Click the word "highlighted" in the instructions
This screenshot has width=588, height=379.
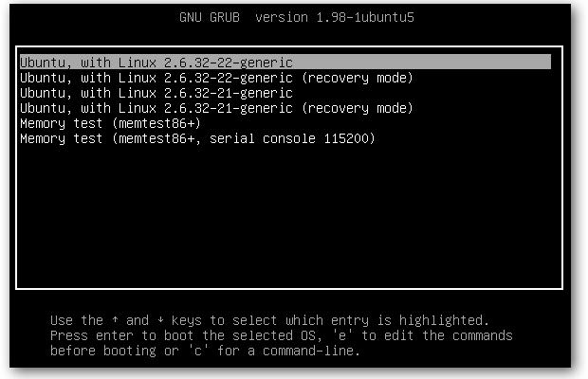point(447,320)
